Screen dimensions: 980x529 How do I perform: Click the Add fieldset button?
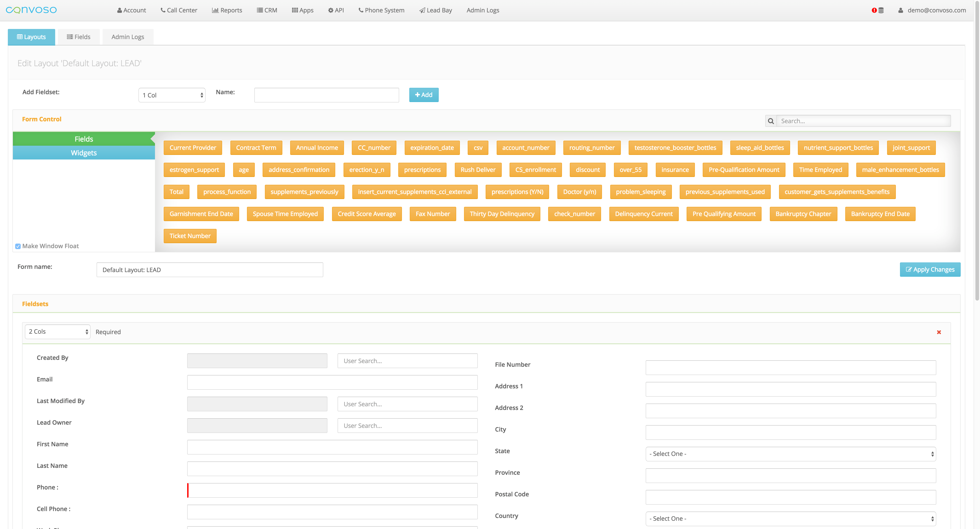coord(423,95)
